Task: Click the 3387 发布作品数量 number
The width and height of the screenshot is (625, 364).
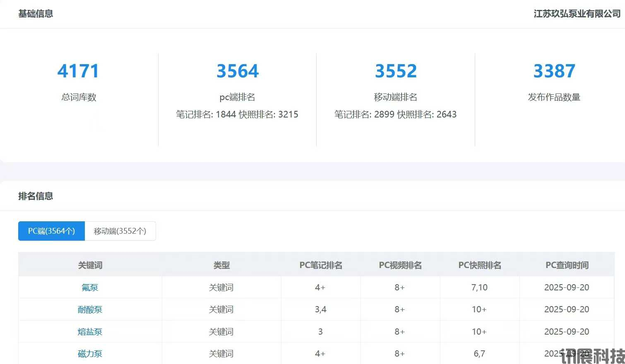Action: (x=554, y=71)
